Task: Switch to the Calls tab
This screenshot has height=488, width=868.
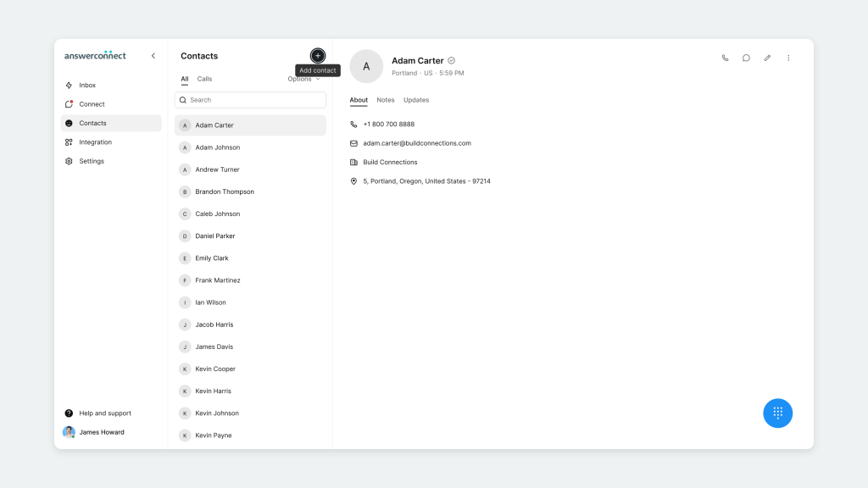Action: [204, 79]
